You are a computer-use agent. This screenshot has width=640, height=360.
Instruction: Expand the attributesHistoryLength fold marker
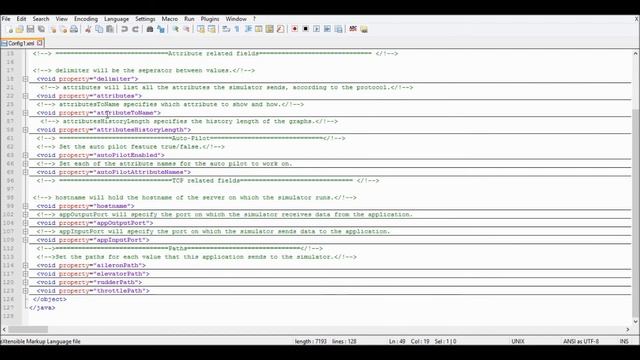coord(25,130)
